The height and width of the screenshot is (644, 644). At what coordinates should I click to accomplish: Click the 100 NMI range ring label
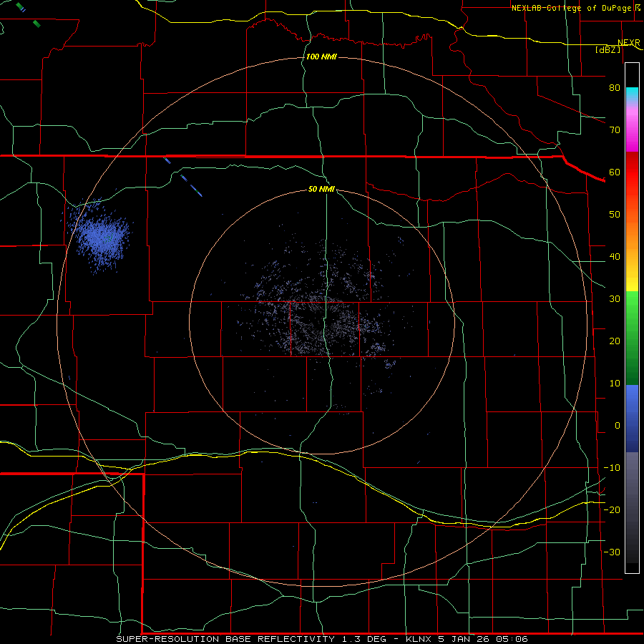tap(321, 57)
